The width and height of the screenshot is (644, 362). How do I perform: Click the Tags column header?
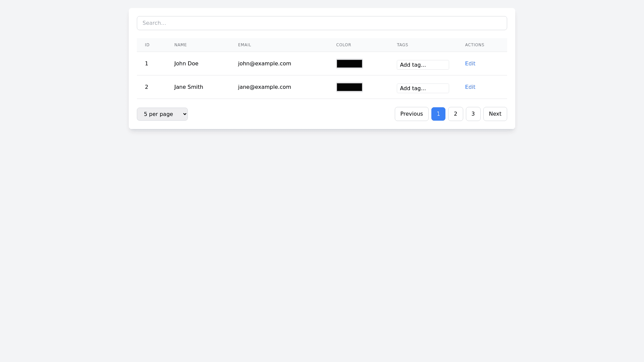click(402, 45)
